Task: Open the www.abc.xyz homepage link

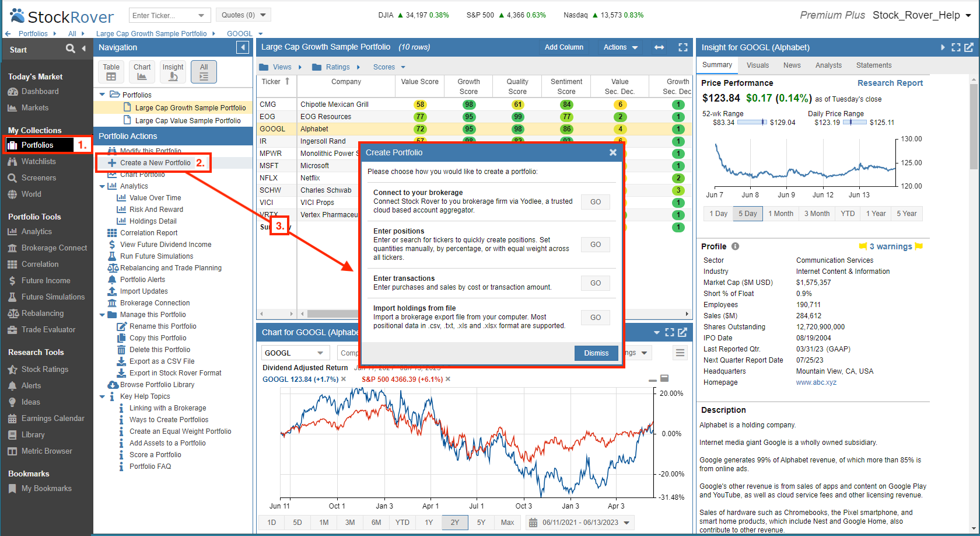Action: tap(816, 382)
